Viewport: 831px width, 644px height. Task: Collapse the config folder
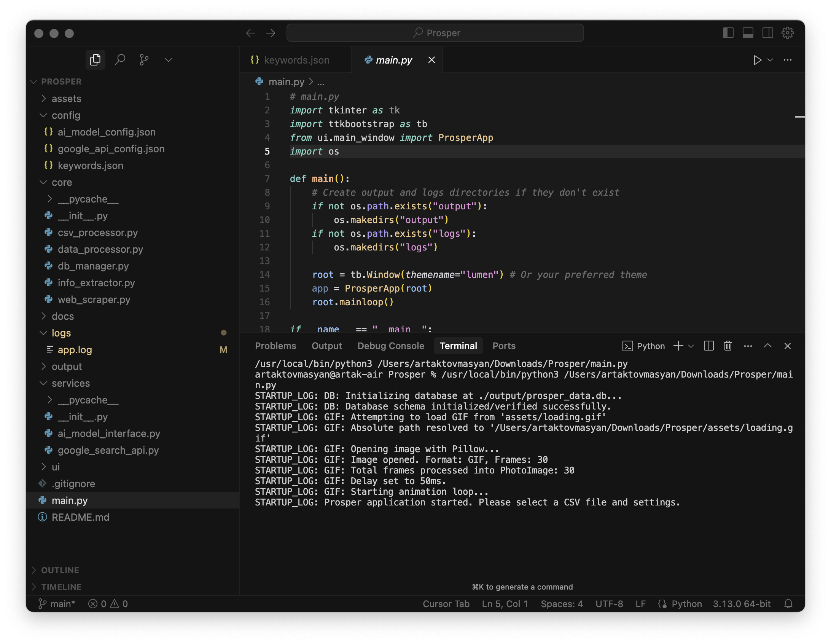point(133,115)
